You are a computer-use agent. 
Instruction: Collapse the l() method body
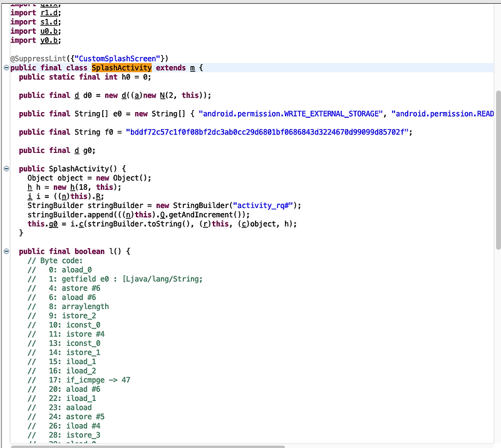(x=5, y=251)
